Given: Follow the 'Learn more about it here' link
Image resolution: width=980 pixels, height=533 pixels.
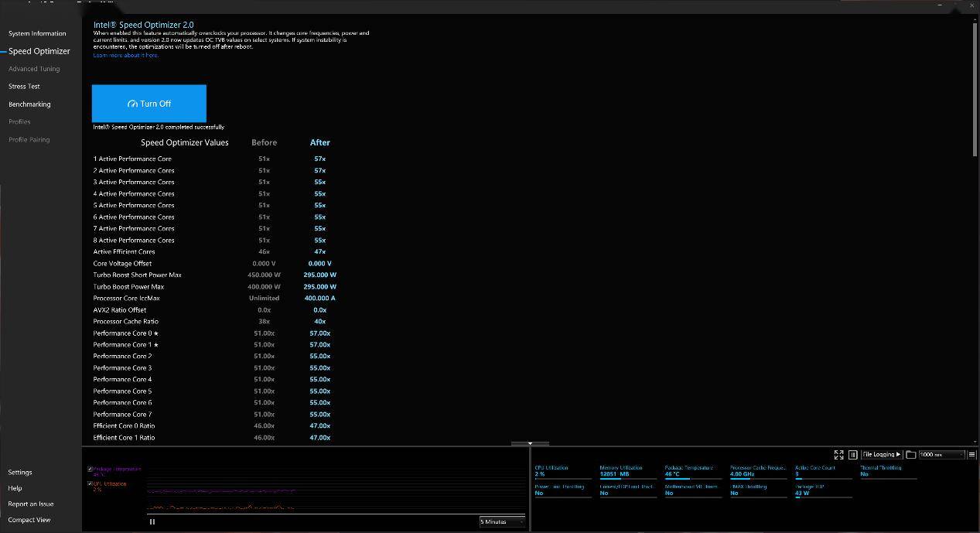Looking at the screenshot, I should (125, 55).
